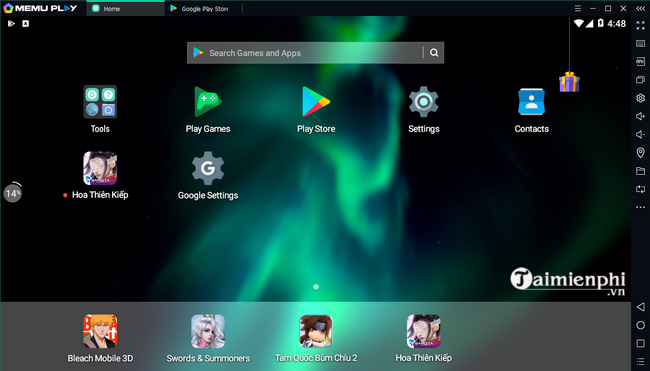Click the keyboard 'A' status bar icon
The width and height of the screenshot is (650, 371).
[25, 24]
